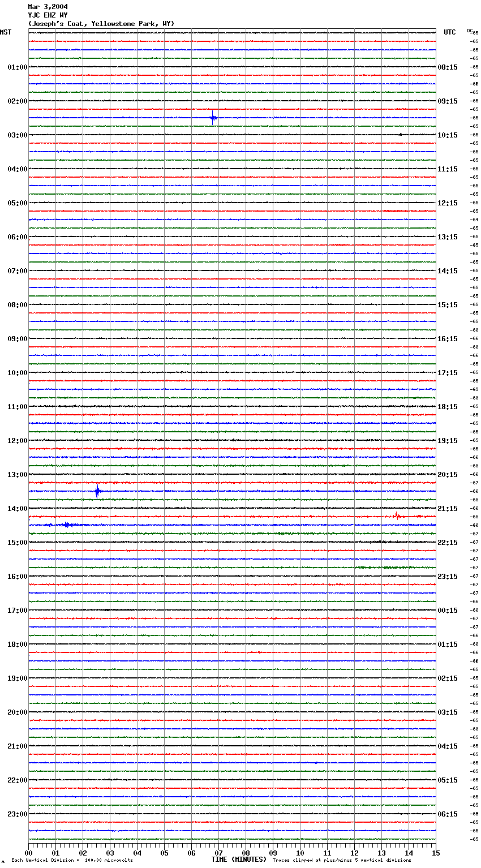Click the 02:15 UTC time label
The height and width of the screenshot is (868, 481).
coord(448,678)
